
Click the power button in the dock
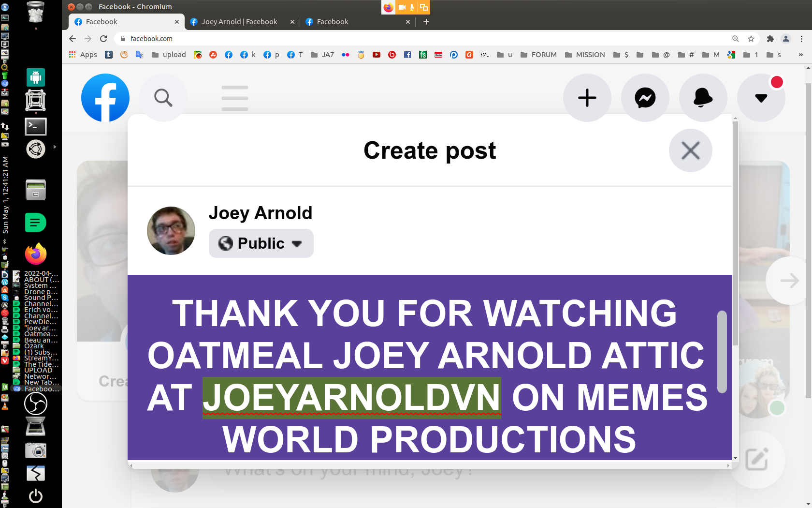[x=36, y=496]
